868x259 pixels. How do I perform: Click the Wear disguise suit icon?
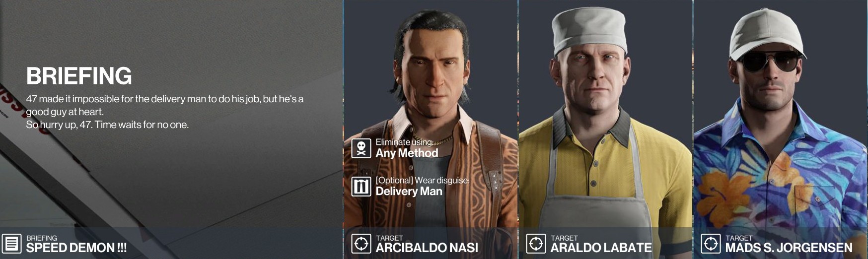pos(361,187)
